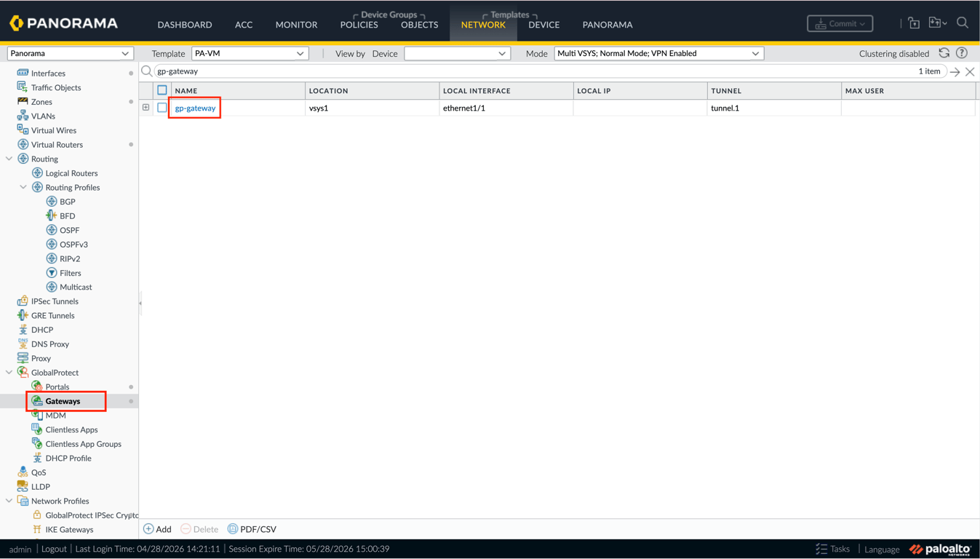Image resolution: width=980 pixels, height=559 pixels.
Task: Select Gateways in the GlobalProtect tree
Action: tap(63, 401)
